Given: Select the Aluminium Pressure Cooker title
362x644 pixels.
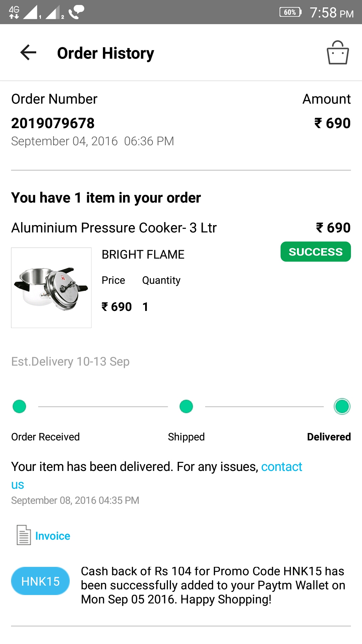Looking at the screenshot, I should (114, 228).
